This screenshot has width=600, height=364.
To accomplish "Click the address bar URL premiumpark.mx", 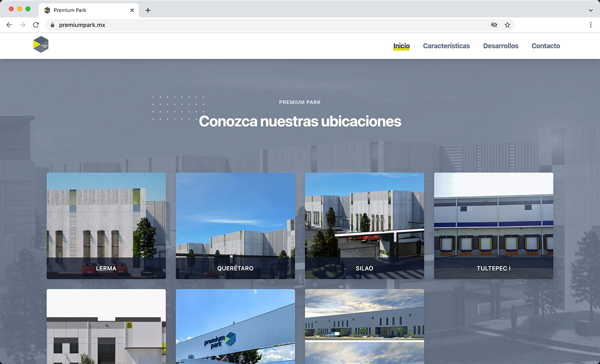I will pos(82,25).
